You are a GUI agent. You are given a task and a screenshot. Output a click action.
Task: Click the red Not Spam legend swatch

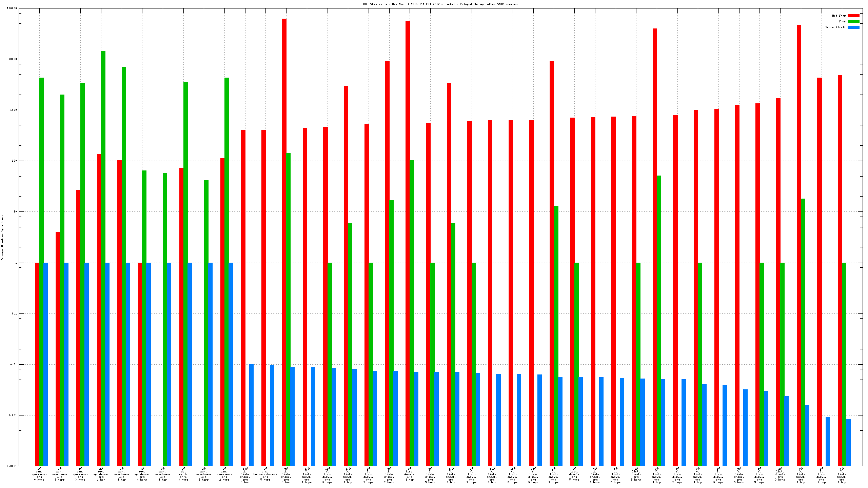click(x=853, y=16)
